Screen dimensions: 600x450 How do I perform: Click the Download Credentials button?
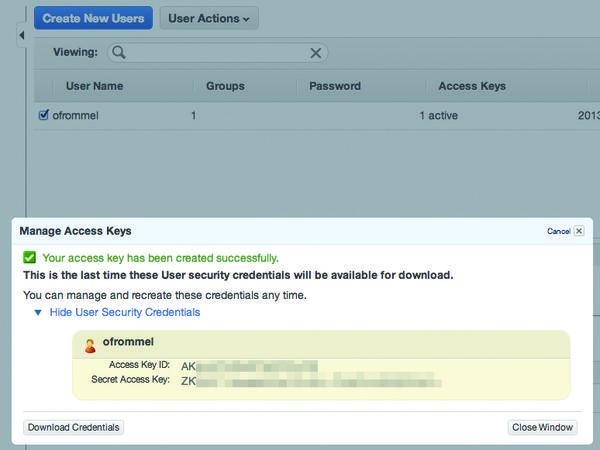tap(73, 427)
